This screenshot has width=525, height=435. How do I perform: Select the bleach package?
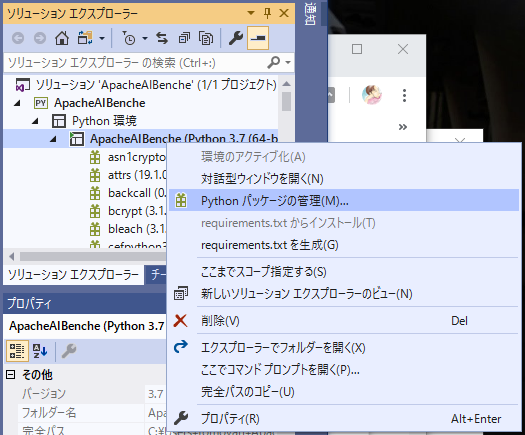point(137,229)
